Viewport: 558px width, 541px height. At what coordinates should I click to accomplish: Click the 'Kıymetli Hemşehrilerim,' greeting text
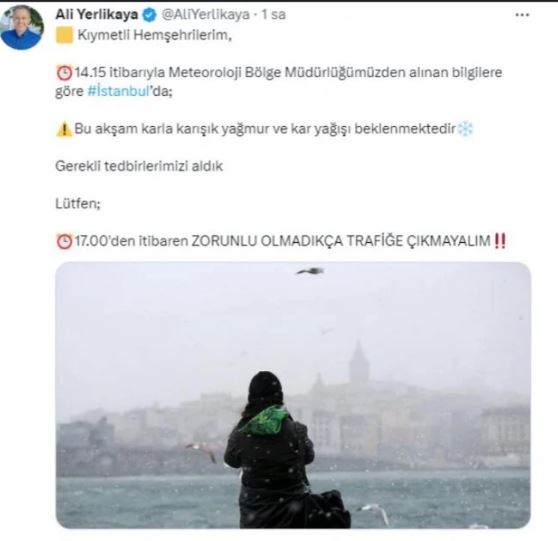coord(154,35)
